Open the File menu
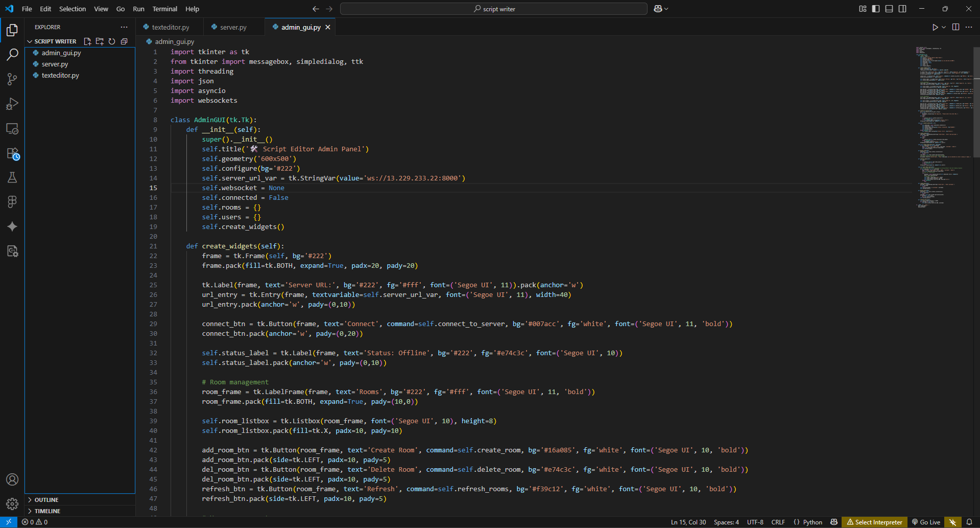Screen dimensions: 980x528 [27, 9]
